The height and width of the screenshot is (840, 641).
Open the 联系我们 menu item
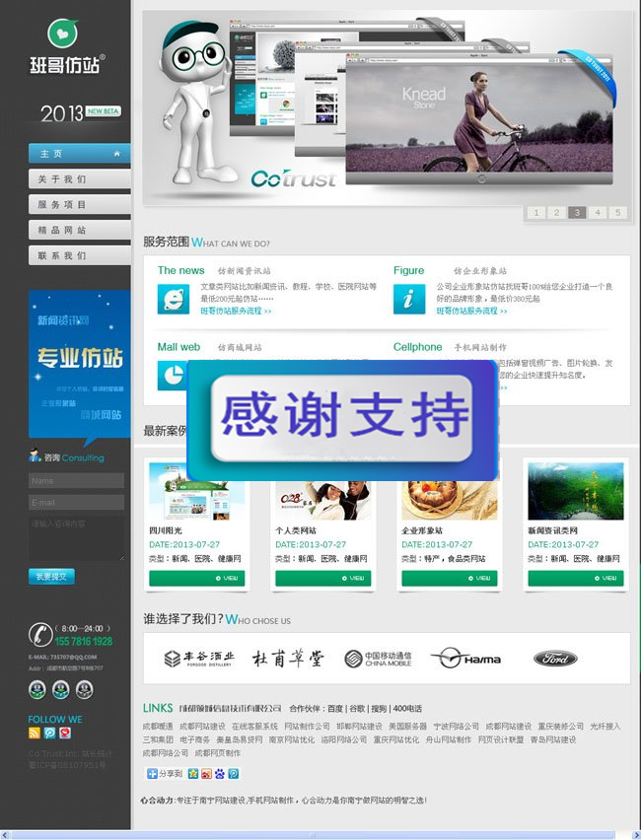point(79,255)
